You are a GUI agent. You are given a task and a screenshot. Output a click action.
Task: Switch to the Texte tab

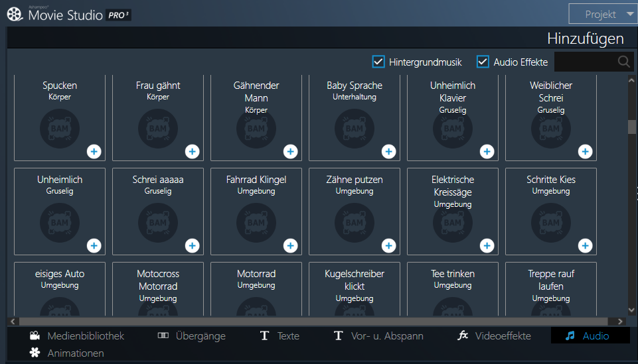(x=279, y=336)
